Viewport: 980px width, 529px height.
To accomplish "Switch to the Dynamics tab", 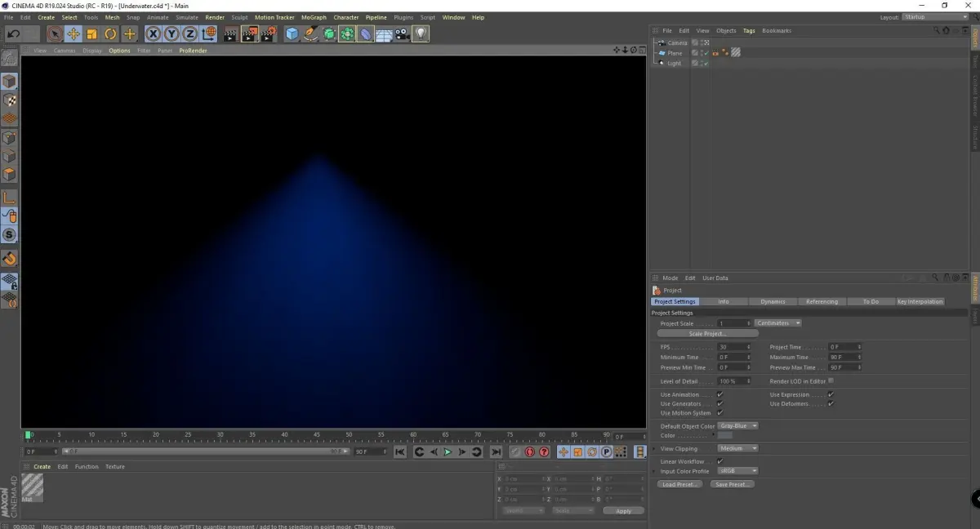I will click(773, 301).
